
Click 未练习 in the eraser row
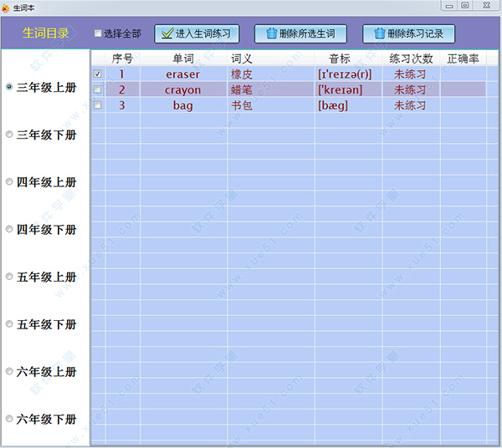click(410, 74)
